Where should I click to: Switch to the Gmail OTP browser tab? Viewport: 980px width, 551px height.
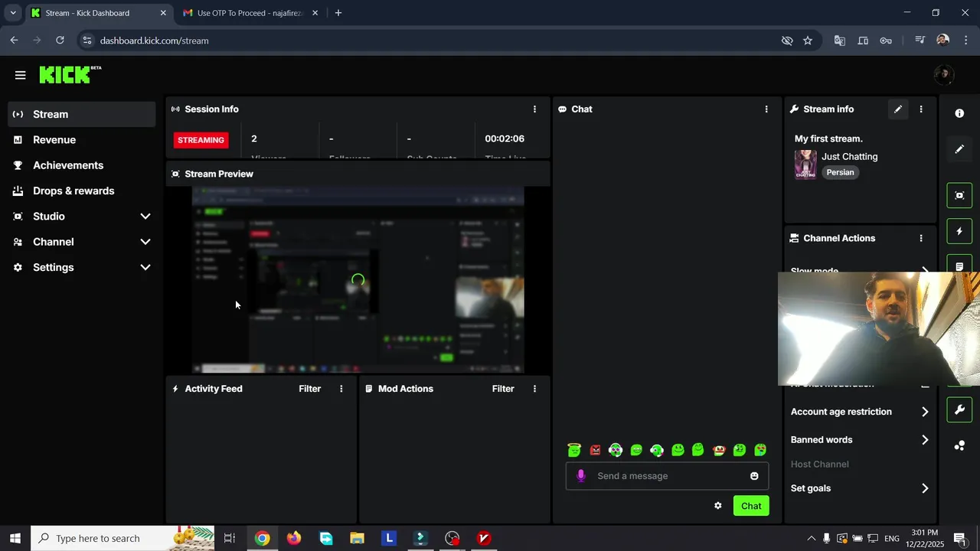pos(250,13)
